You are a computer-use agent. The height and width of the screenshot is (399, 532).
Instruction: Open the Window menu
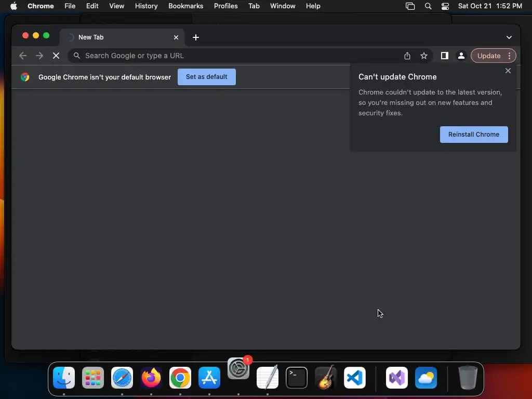click(283, 6)
